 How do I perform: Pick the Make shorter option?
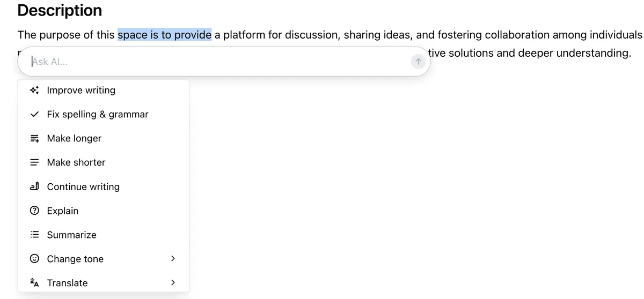[104, 162]
